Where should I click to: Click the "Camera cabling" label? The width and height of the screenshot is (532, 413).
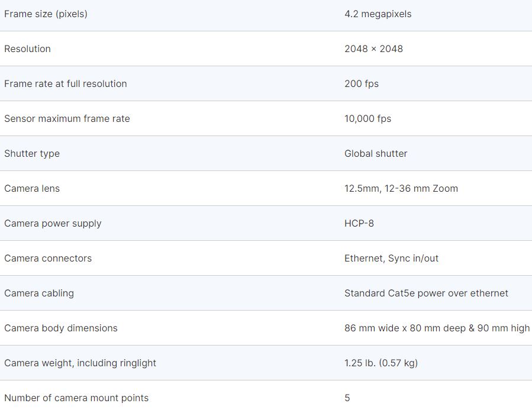pos(39,293)
